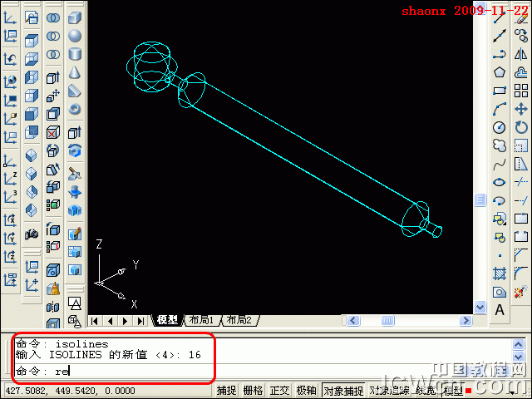Click the Array modify icon
532x399 pixels.
[521, 91]
